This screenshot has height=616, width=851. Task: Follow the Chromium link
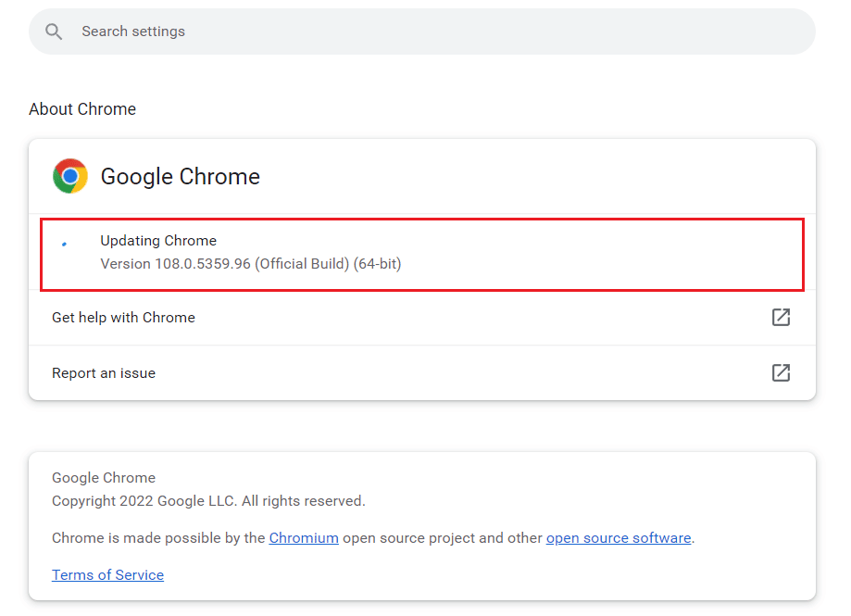point(304,538)
